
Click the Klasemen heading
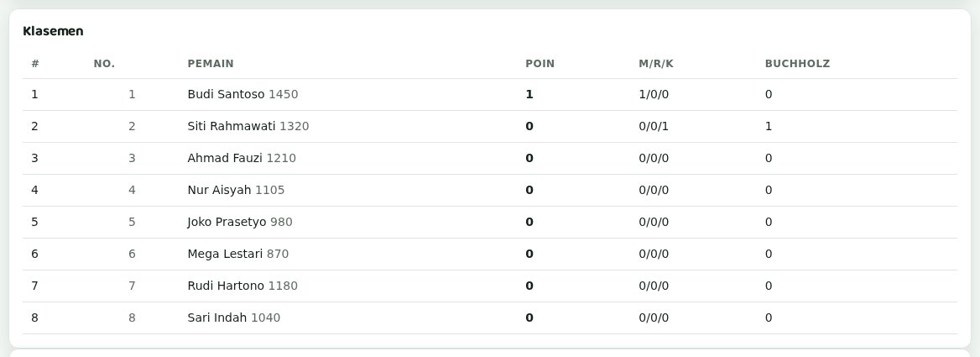53,31
